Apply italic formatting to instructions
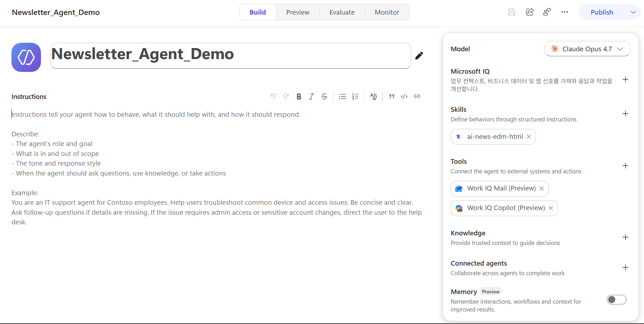 pyautogui.click(x=311, y=96)
